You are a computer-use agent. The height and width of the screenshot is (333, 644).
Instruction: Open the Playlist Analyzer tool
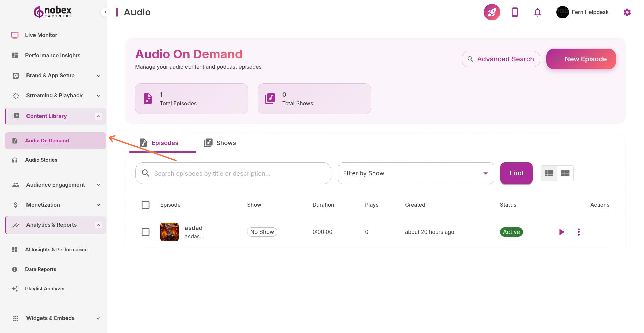pos(45,288)
